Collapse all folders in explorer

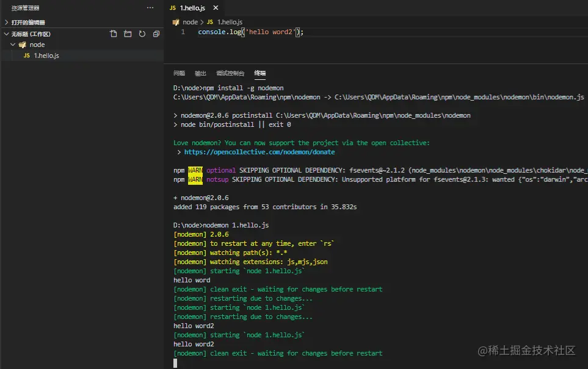(x=156, y=34)
